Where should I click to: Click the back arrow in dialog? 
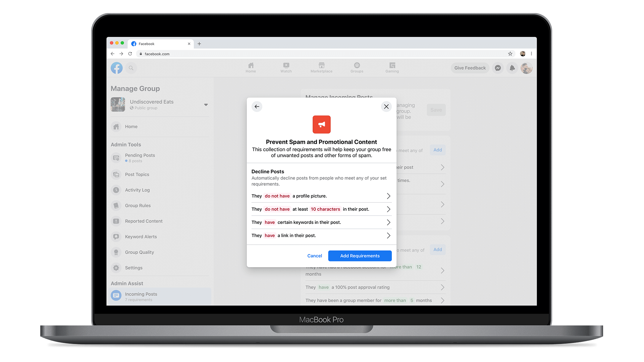click(x=257, y=106)
